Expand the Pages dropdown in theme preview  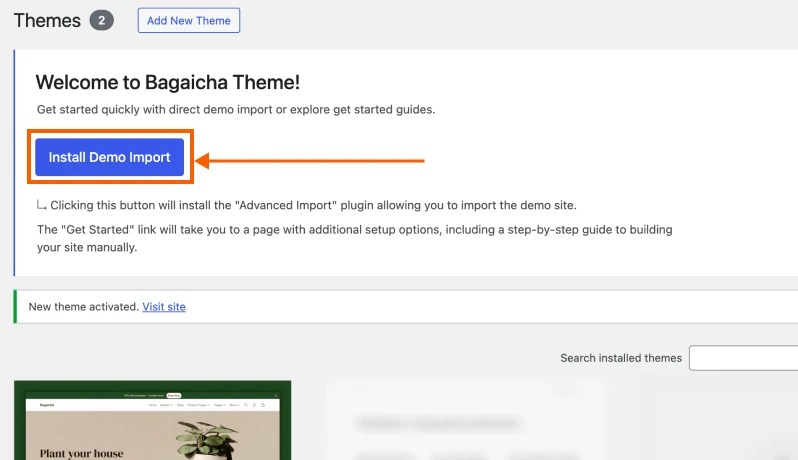[x=219, y=405]
